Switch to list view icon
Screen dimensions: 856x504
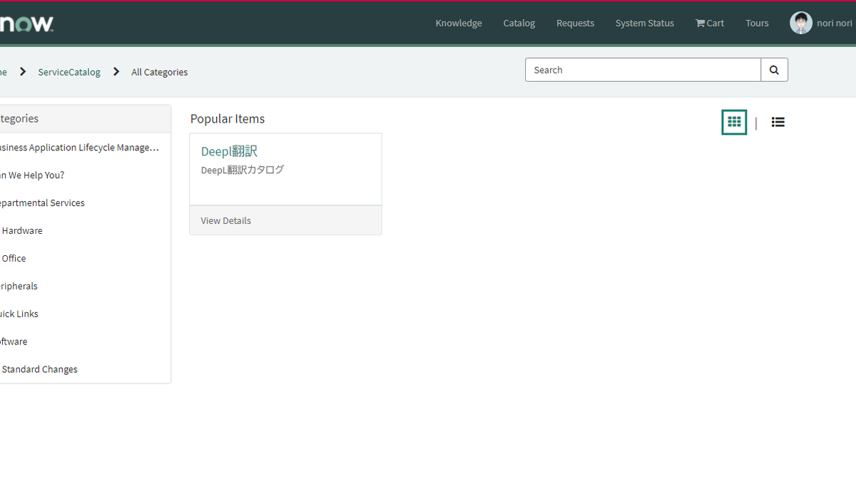coord(778,123)
